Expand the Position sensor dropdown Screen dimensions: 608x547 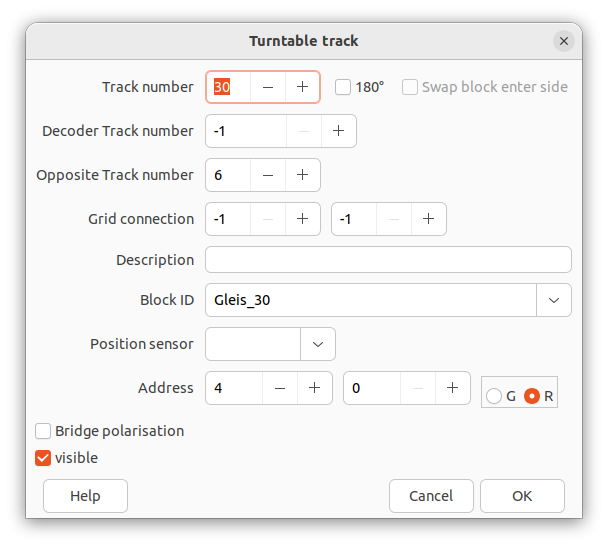pyautogui.click(x=318, y=344)
